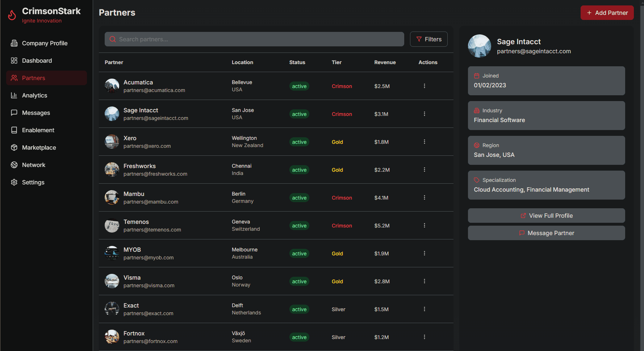Open actions menu for Acumatica row
644x351 pixels.
(425, 86)
